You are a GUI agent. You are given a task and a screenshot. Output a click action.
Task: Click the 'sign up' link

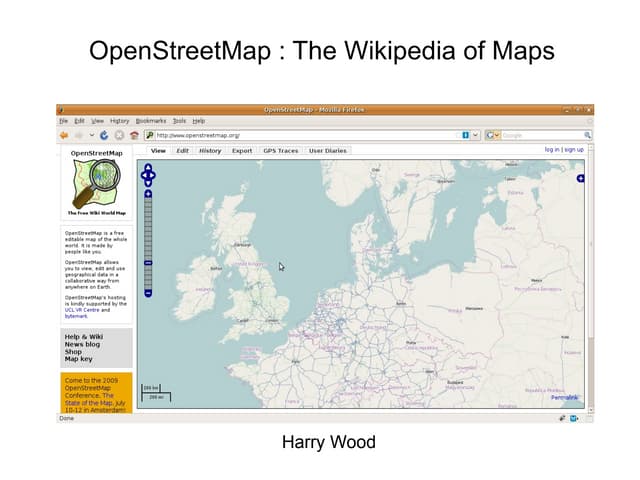click(x=574, y=150)
